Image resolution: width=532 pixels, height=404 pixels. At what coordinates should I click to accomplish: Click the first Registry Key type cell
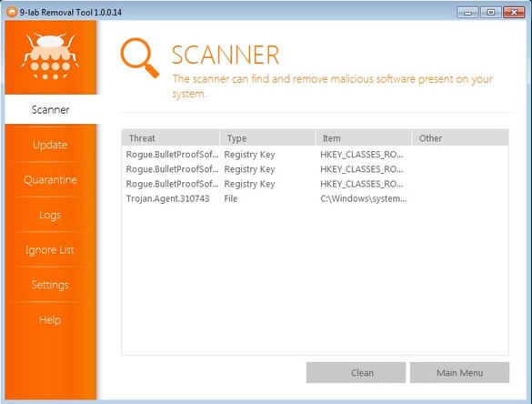(x=249, y=155)
